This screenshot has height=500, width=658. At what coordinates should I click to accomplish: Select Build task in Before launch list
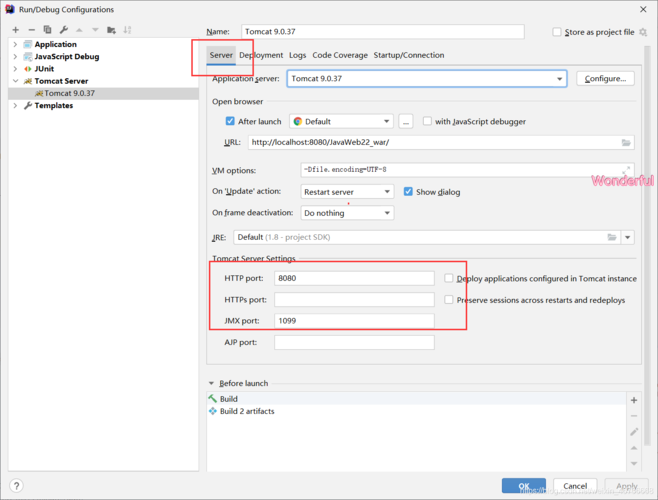(416, 399)
